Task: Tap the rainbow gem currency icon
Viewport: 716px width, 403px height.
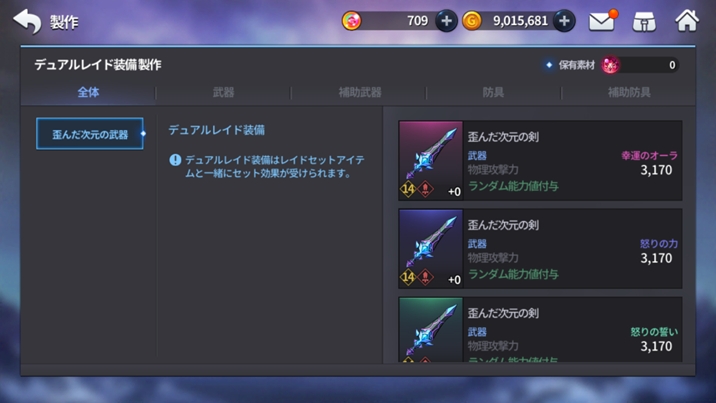Action: tap(352, 21)
